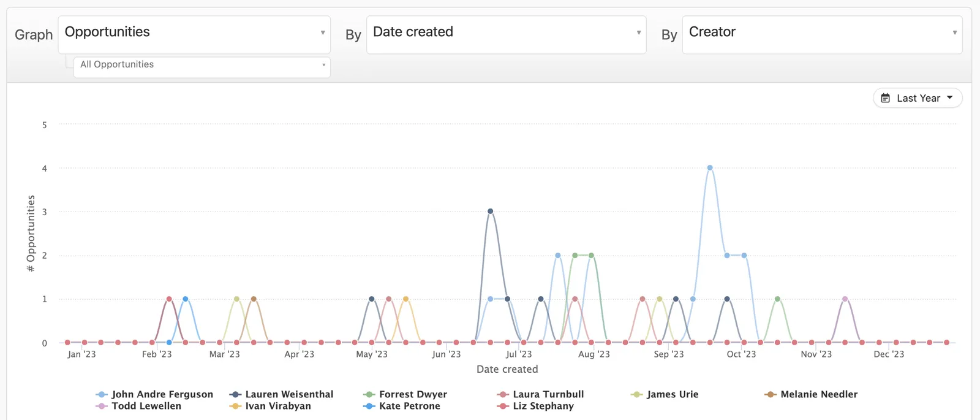Open the Last Year date range picker
Viewport: 980px width, 420px height.
[917, 98]
